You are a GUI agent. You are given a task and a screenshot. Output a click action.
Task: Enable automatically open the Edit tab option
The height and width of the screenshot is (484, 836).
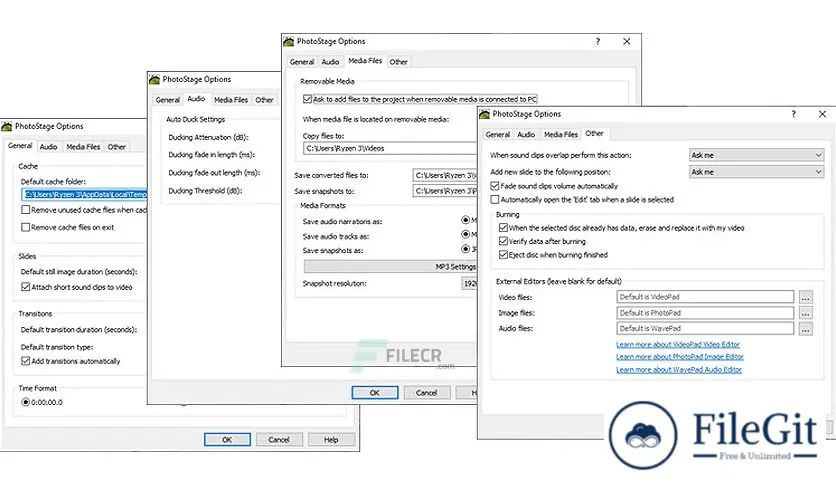point(495,199)
